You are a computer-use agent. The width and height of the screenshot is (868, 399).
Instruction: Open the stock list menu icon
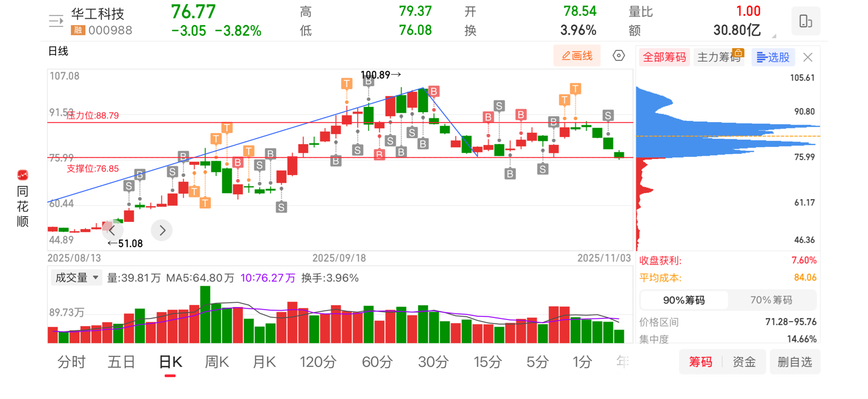[x=56, y=21]
